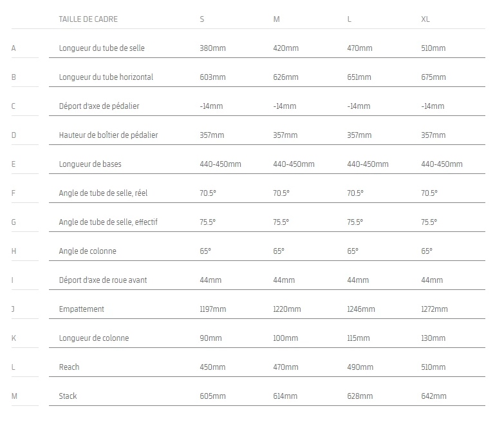Select the 470mm Reach value
This screenshot has width=504, height=424.
pos(286,367)
